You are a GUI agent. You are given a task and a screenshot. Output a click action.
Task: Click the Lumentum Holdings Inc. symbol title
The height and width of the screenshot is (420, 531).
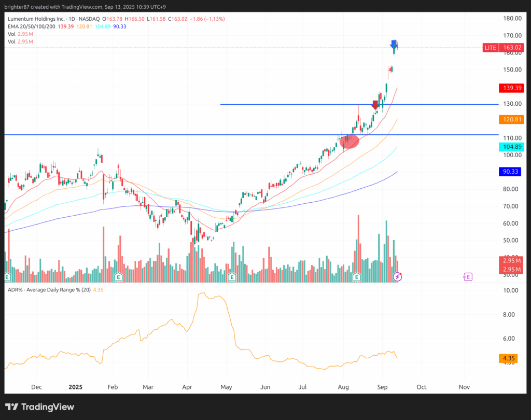[36, 19]
